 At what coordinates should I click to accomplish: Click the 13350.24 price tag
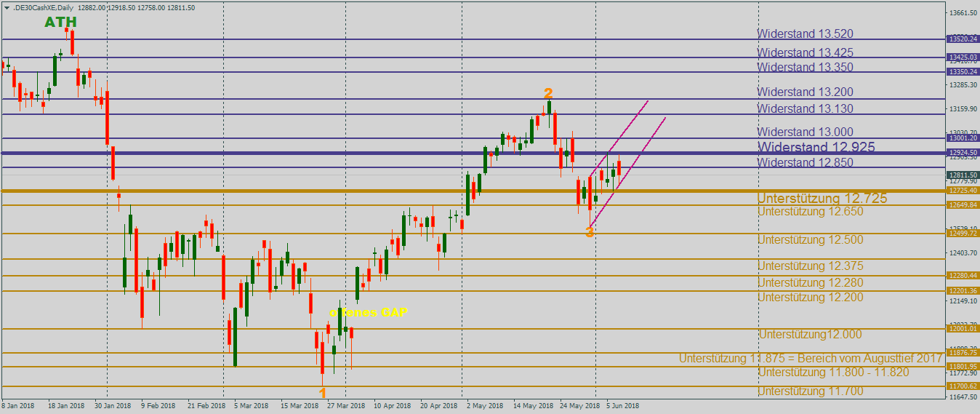pyautogui.click(x=963, y=71)
